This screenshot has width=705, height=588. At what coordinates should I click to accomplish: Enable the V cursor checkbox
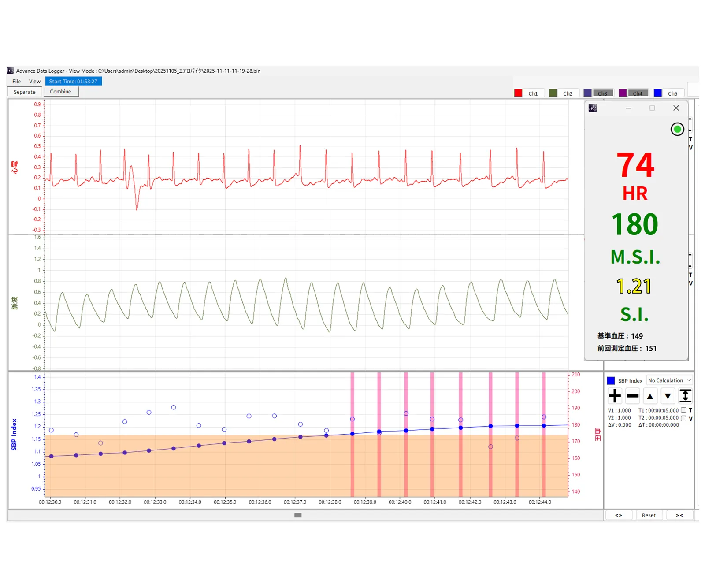(683, 418)
